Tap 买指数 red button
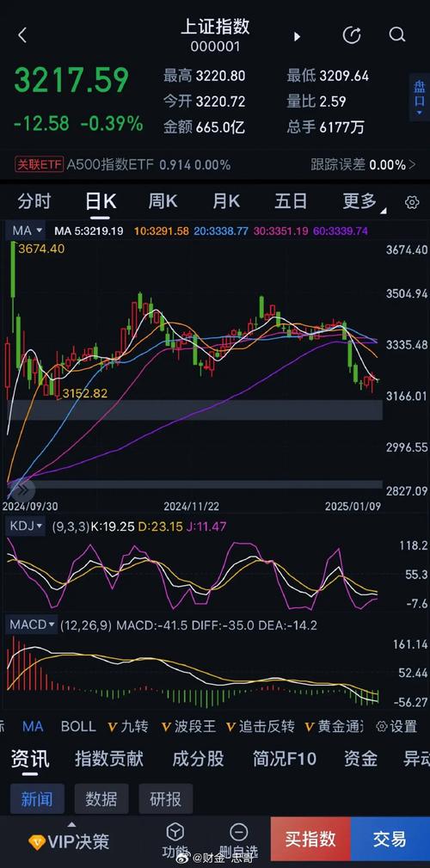This screenshot has width=430, height=868. coord(310,839)
